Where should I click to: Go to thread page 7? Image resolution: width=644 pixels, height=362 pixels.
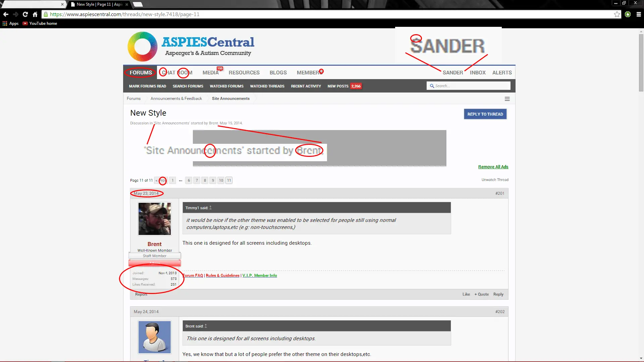pos(197,180)
